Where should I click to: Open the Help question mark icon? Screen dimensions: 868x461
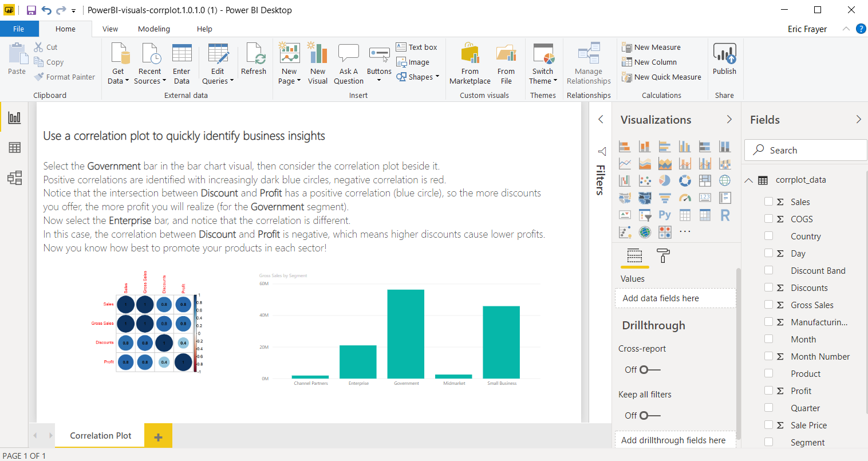861,29
